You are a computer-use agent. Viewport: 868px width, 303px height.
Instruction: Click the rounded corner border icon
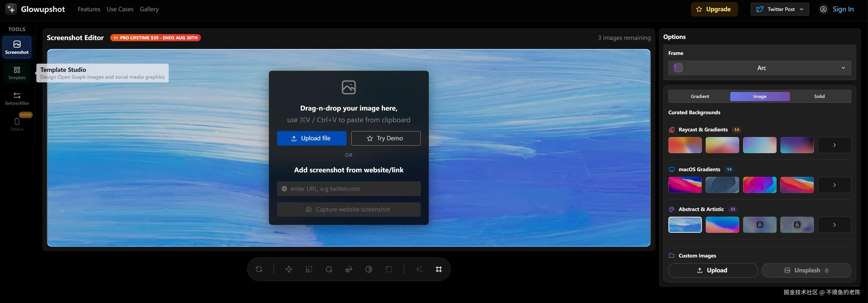click(389, 269)
